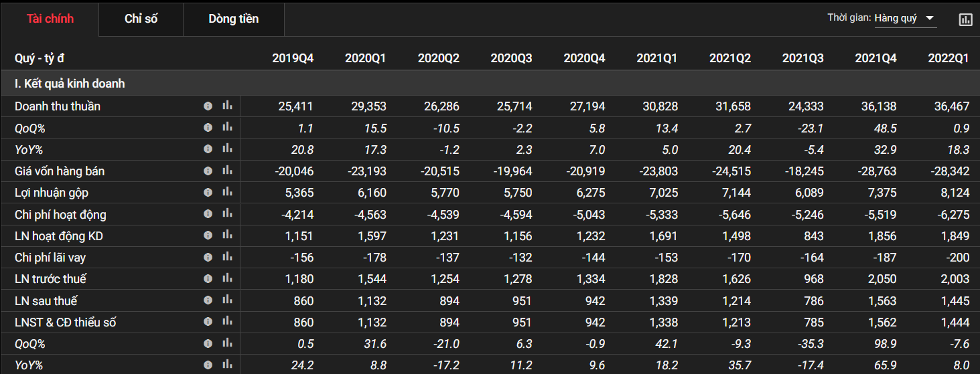Click the info icon for Doanh thu thuần
The width and height of the screenshot is (980, 374).
208,106
